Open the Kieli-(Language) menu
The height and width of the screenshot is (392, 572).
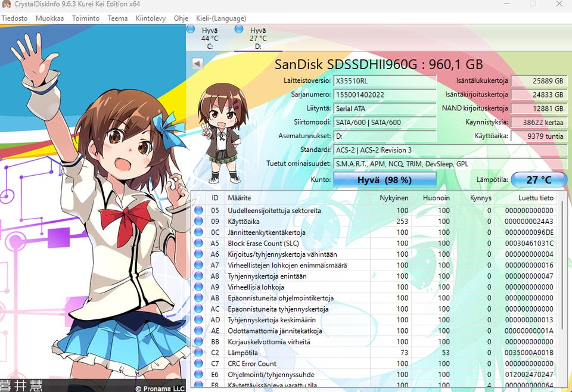point(221,18)
